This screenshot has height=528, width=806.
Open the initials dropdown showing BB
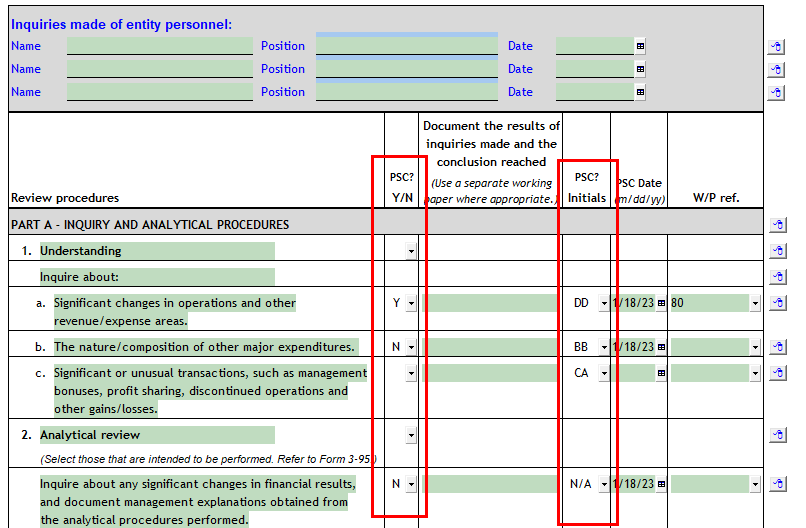[604, 347]
